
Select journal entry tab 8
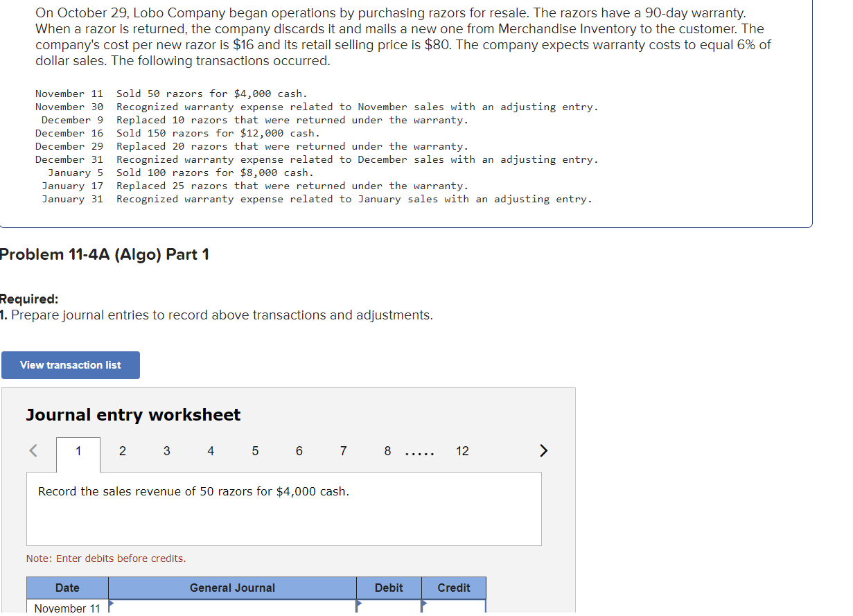387,450
